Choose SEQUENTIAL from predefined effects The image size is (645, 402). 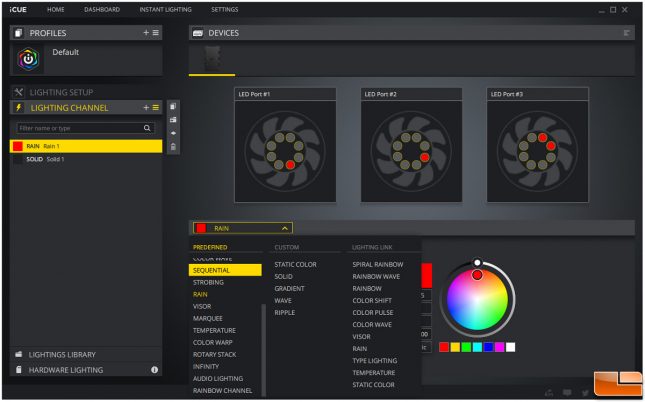tap(225, 270)
